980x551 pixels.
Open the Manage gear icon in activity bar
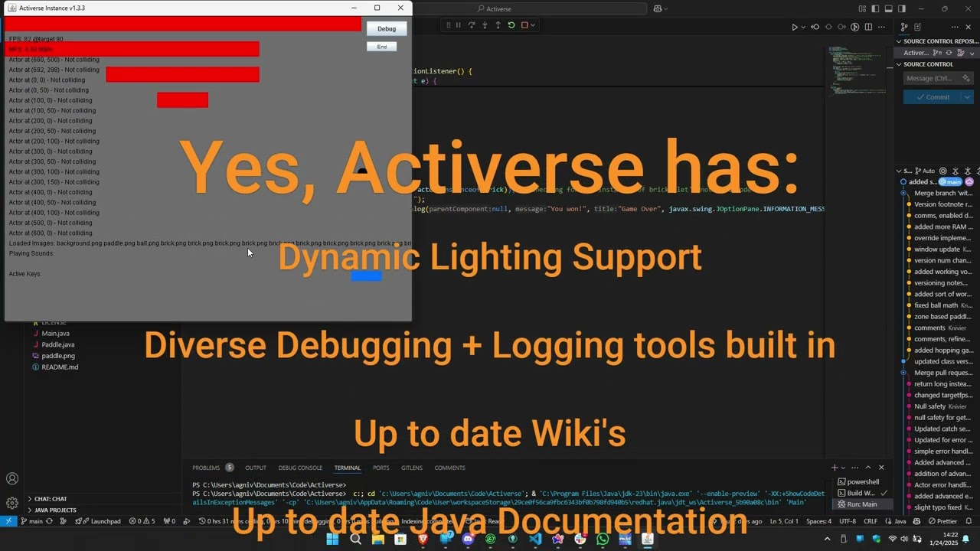point(12,503)
